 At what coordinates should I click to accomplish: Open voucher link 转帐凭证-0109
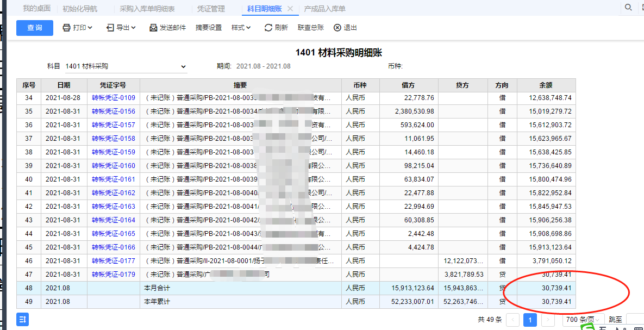click(x=114, y=98)
